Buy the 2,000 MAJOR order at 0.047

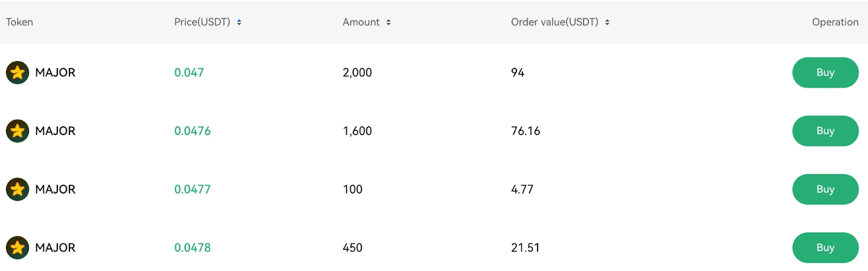pos(825,73)
